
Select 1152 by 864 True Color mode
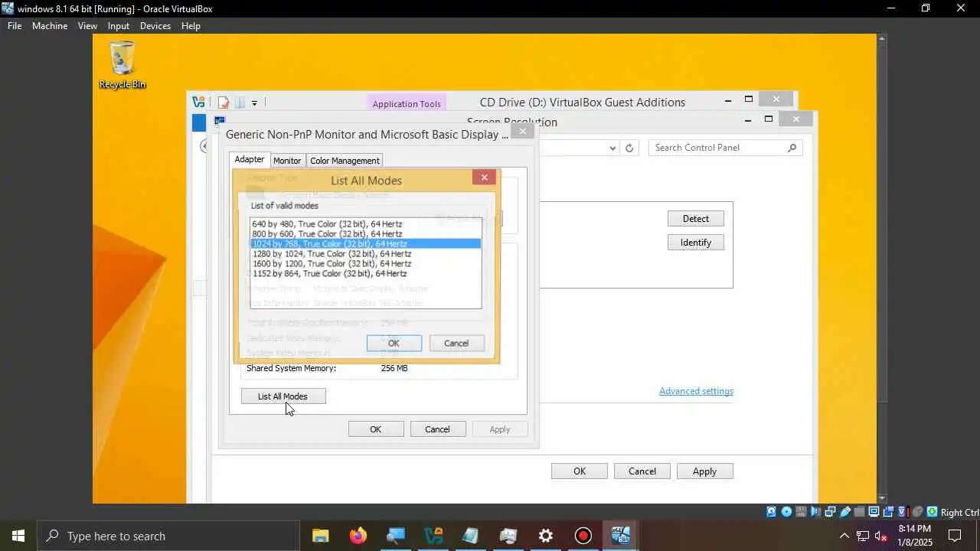365,273
